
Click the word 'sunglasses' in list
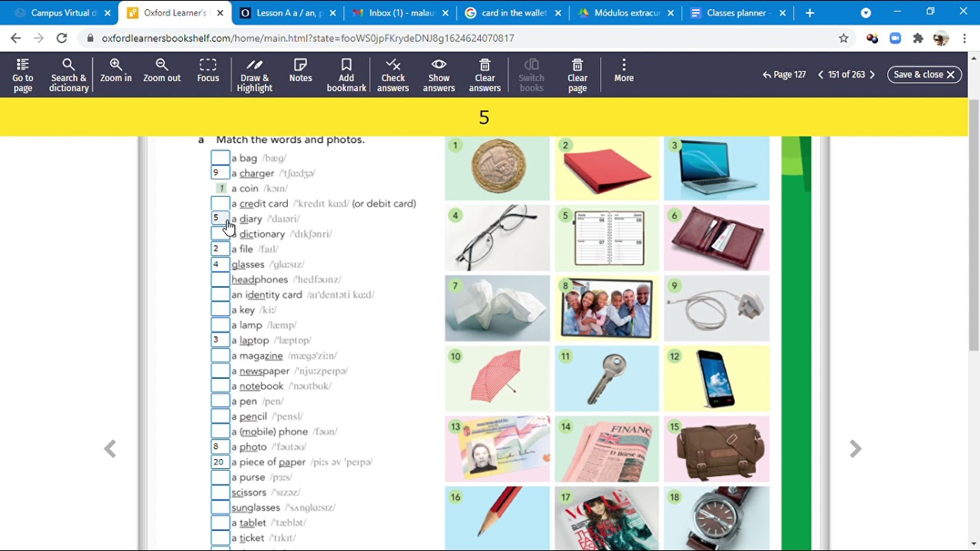(256, 507)
